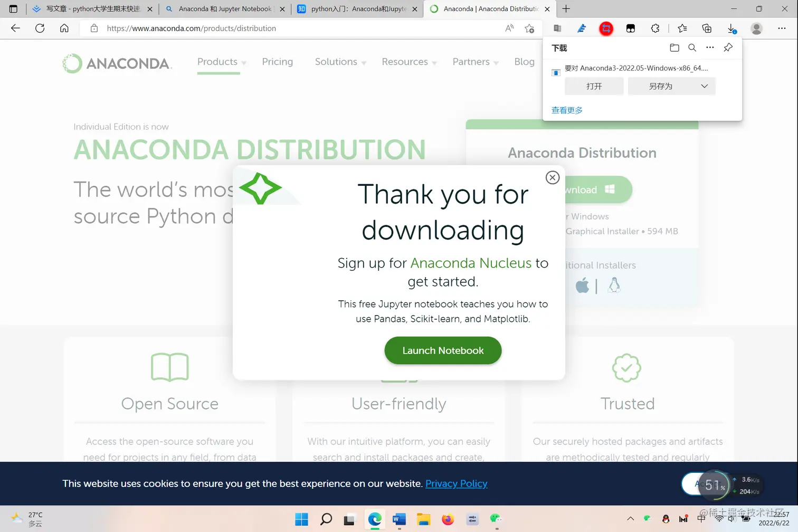Open WeChat from taskbar

[x=496, y=519]
